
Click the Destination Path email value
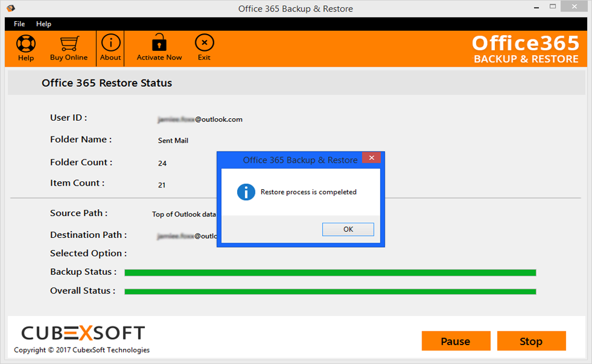coord(187,236)
